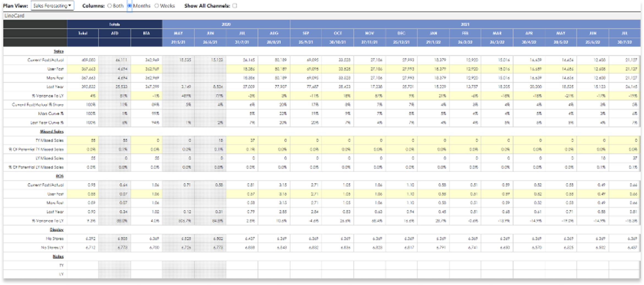Click the Totals group header
Image resolution: width=644 pixels, height=285 pixels.
click(114, 24)
